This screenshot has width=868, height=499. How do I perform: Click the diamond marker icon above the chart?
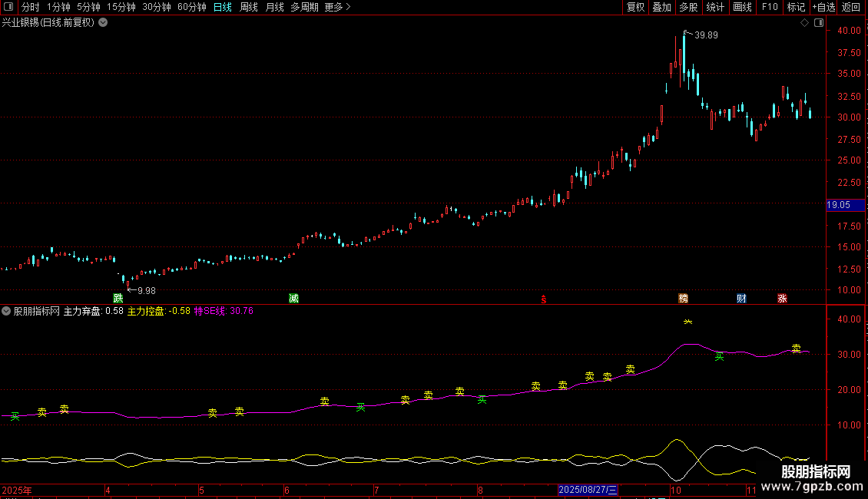tap(805, 23)
